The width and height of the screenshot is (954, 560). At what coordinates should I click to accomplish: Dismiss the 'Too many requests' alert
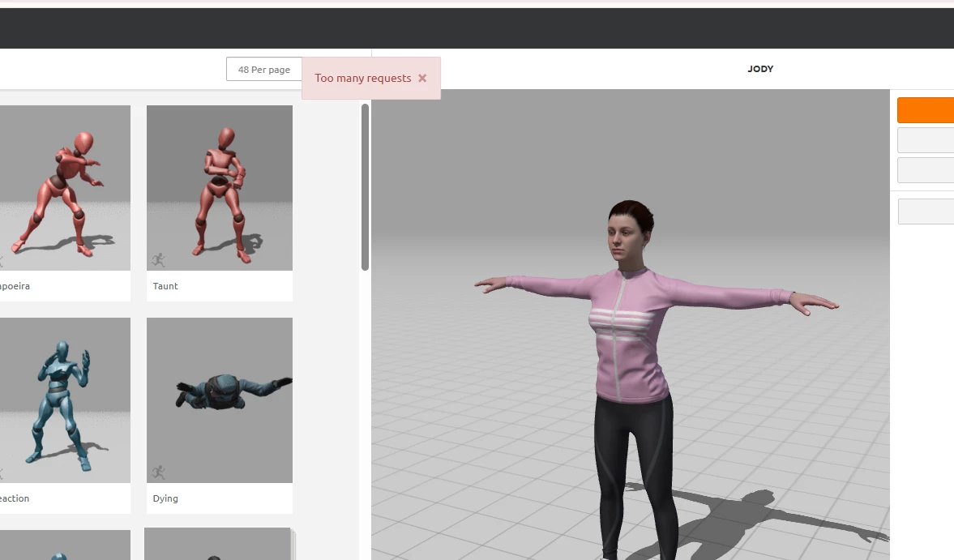coord(422,79)
